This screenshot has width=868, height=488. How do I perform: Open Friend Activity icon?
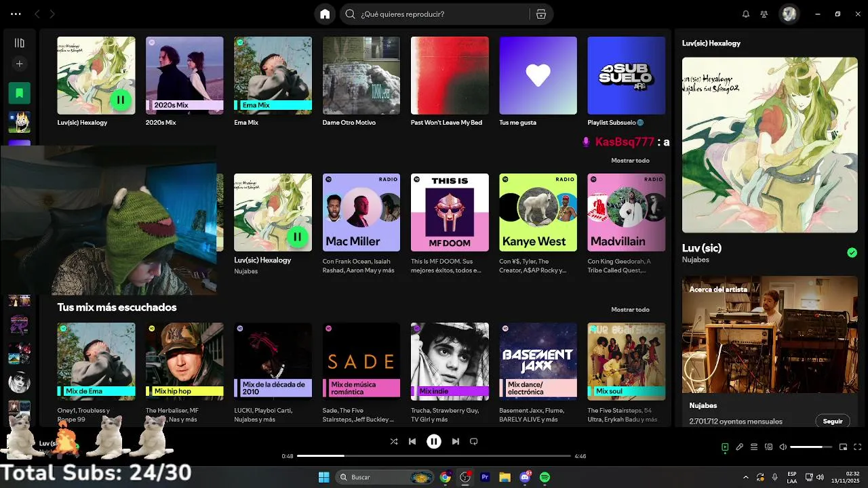click(764, 14)
